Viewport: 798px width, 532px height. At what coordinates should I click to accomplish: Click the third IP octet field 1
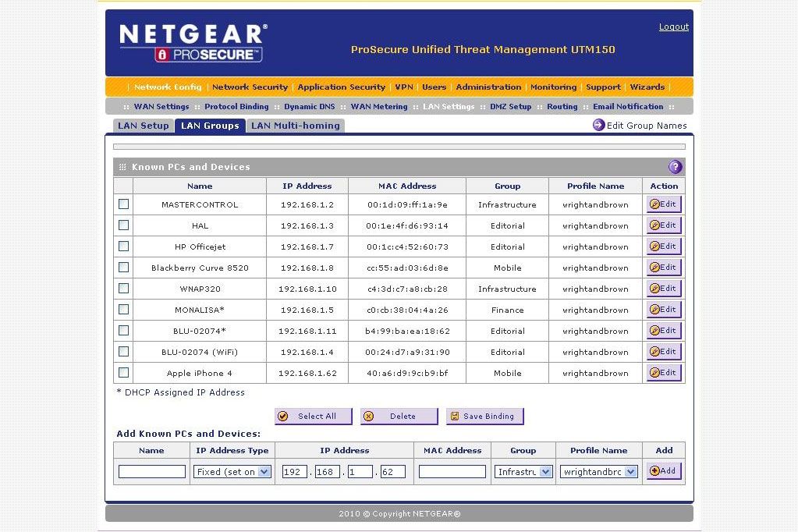(x=360, y=471)
